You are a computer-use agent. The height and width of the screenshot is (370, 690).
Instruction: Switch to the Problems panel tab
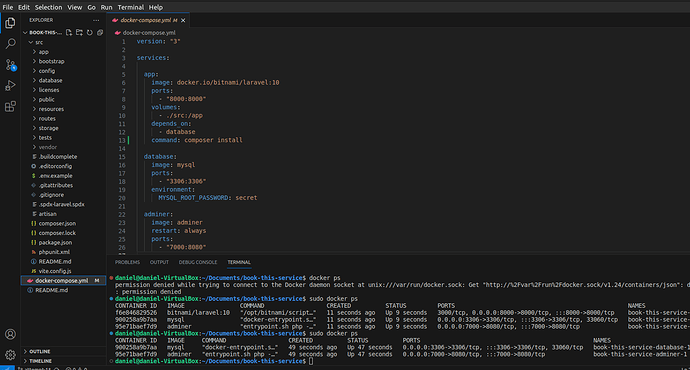tap(127, 262)
